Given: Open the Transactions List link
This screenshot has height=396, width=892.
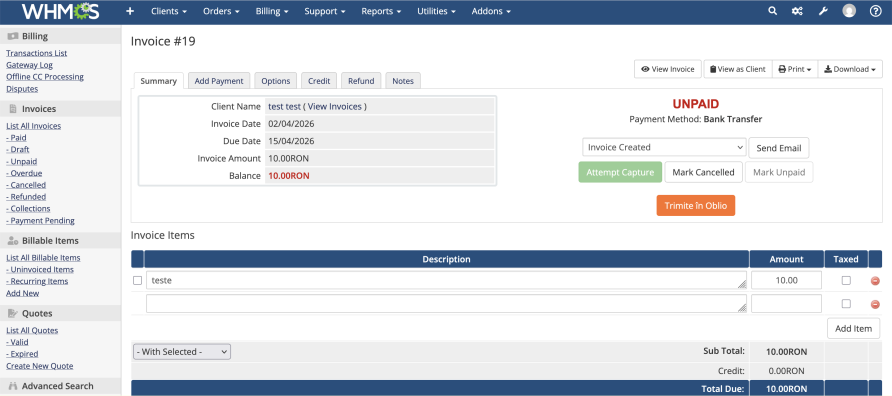Looking at the screenshot, I should coord(36,53).
